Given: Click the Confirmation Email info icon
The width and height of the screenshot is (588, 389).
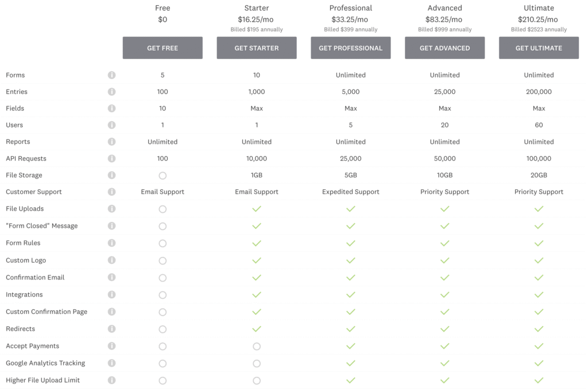Looking at the screenshot, I should point(112,277).
